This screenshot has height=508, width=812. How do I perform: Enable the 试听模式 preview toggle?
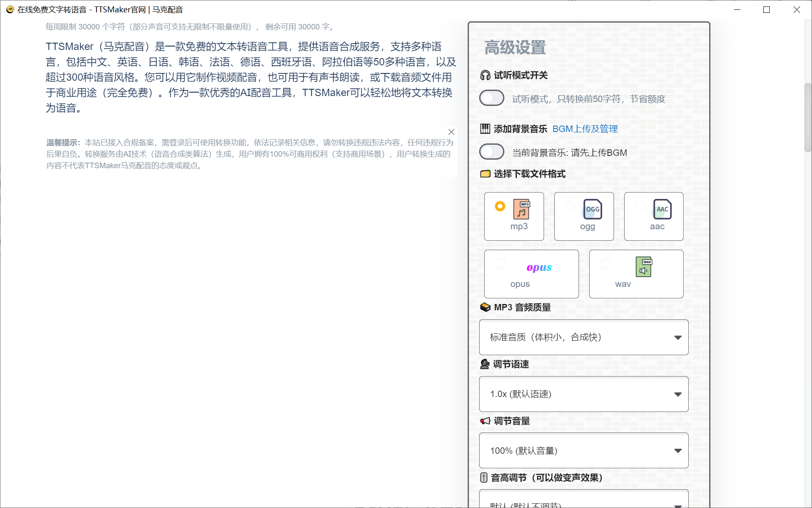[x=492, y=98]
